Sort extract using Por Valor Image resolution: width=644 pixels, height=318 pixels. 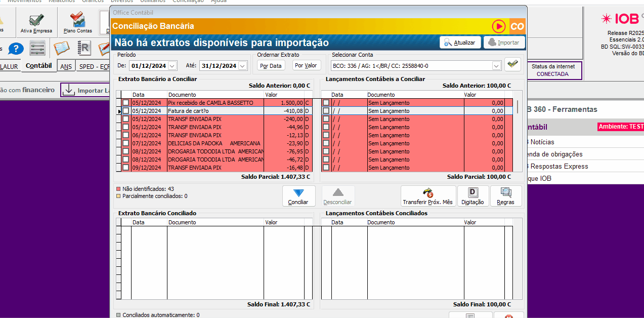point(306,65)
